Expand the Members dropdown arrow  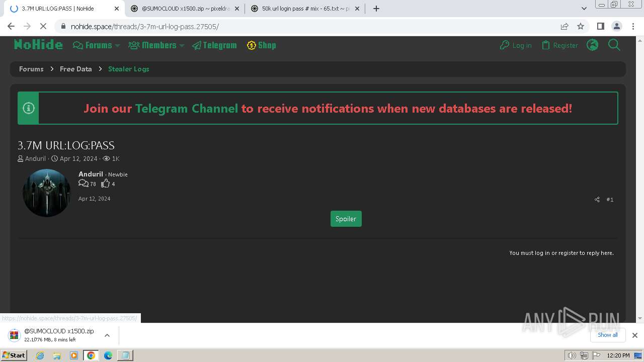(182, 45)
